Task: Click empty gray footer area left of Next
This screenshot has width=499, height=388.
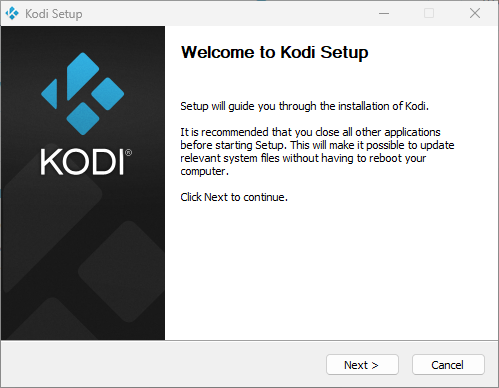Action: tap(163, 365)
